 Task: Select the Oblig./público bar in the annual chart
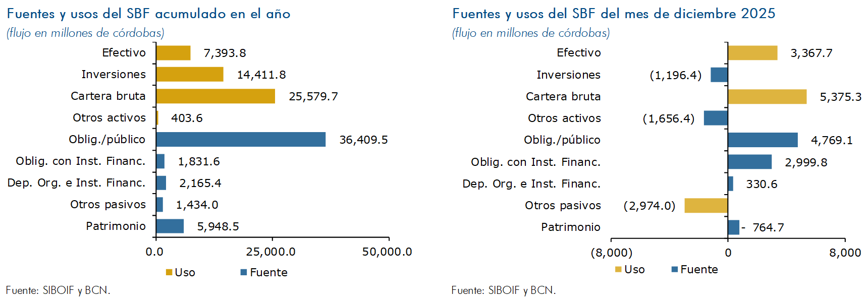241,140
